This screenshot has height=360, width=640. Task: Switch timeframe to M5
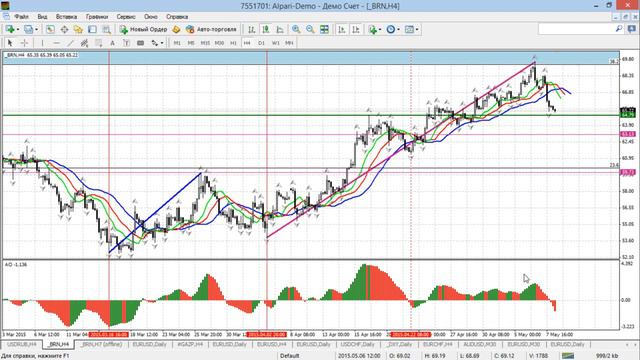(191, 43)
